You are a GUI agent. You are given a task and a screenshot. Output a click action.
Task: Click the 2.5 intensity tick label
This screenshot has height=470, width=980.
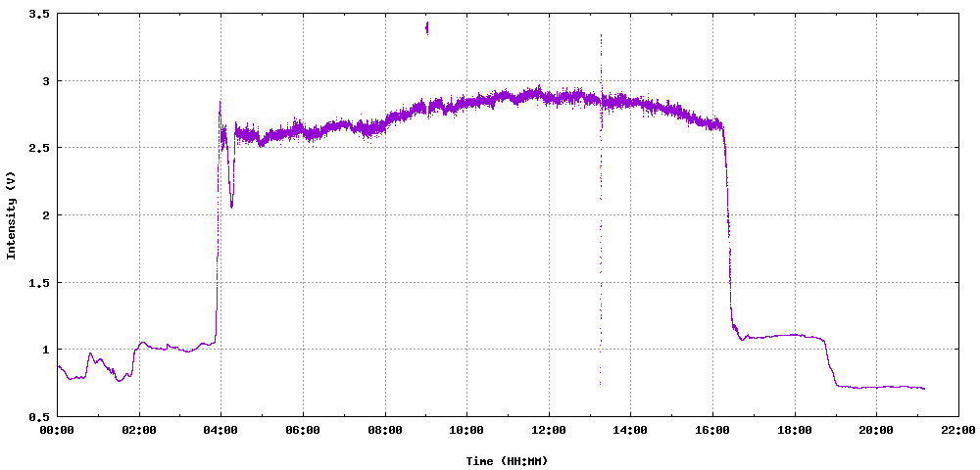click(x=39, y=148)
